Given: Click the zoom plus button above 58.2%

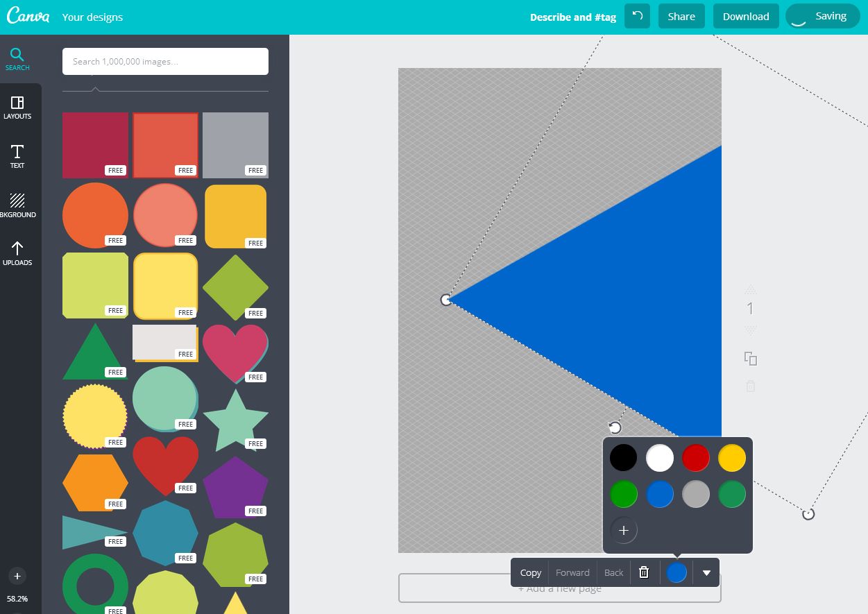Looking at the screenshot, I should coord(17,576).
